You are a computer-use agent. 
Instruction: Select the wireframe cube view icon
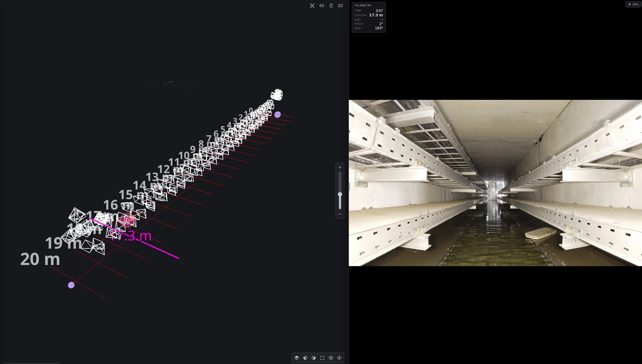pos(331,358)
